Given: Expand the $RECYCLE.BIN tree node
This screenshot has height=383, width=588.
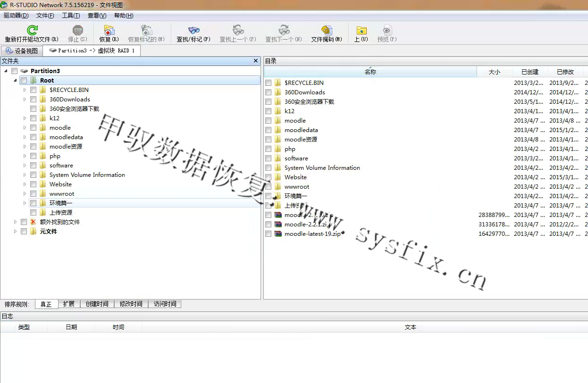Looking at the screenshot, I should pyautogui.click(x=25, y=90).
